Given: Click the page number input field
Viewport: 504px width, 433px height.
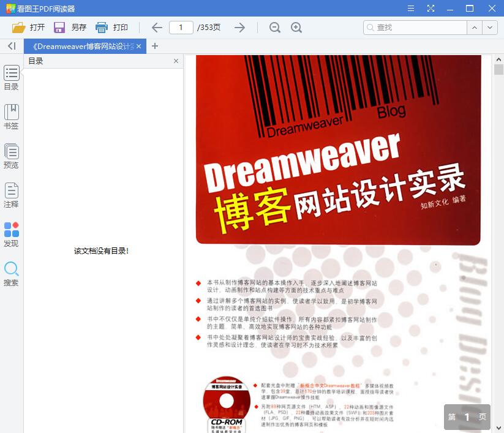Looking at the screenshot, I should click(x=181, y=28).
